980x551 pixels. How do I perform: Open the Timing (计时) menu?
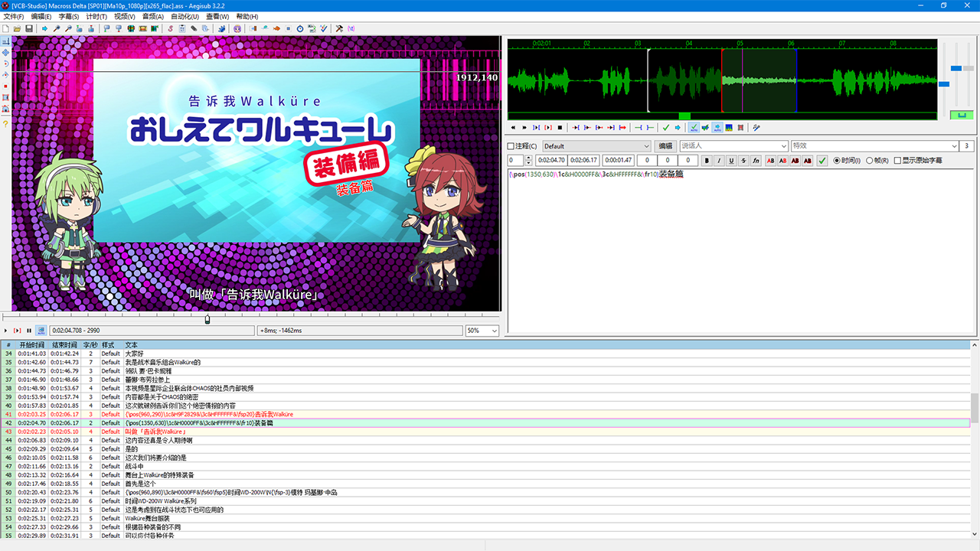96,16
